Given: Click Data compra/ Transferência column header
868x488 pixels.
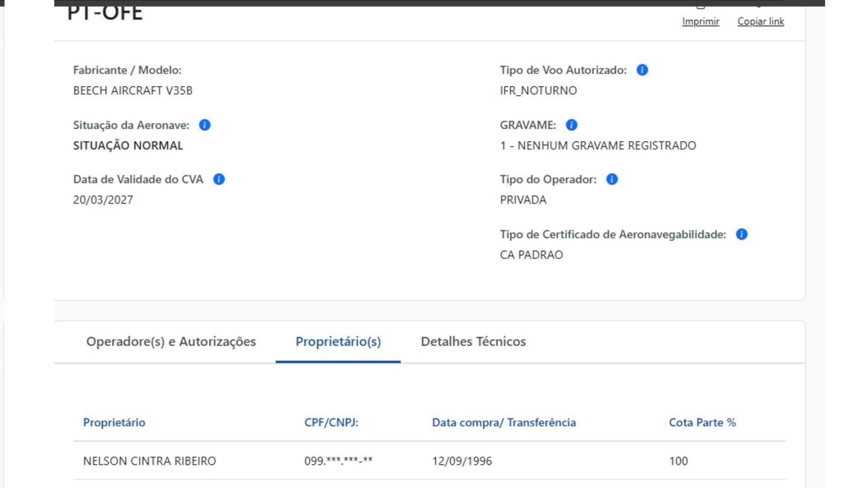Looking at the screenshot, I should (x=504, y=422).
